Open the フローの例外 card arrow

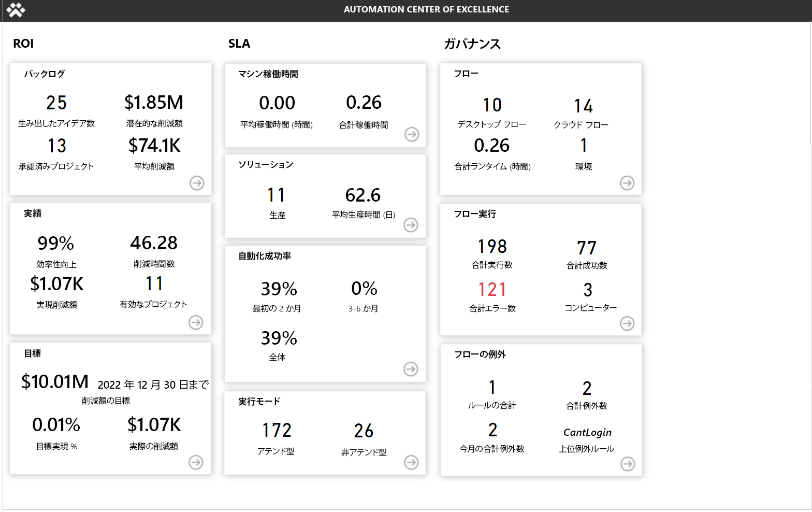pyautogui.click(x=628, y=464)
